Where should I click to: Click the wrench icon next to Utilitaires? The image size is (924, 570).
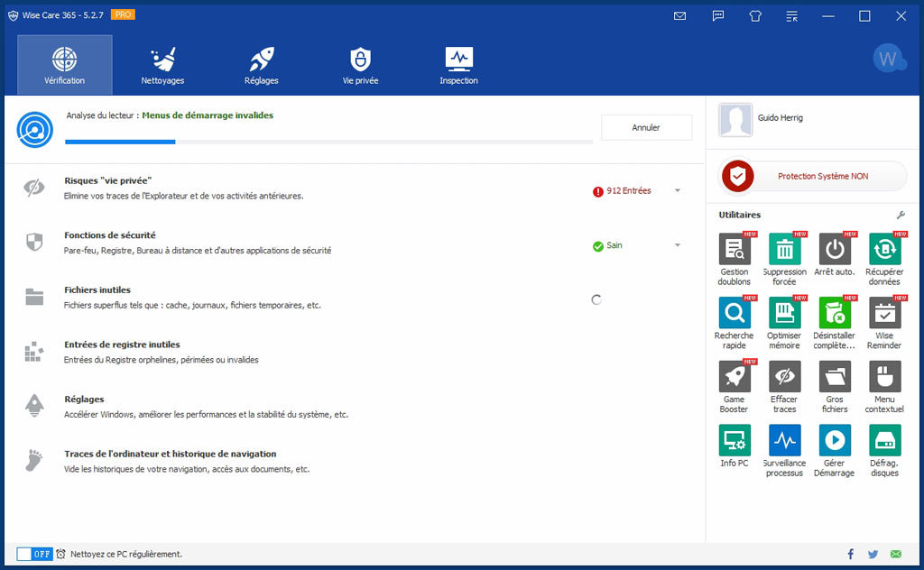pyautogui.click(x=901, y=215)
